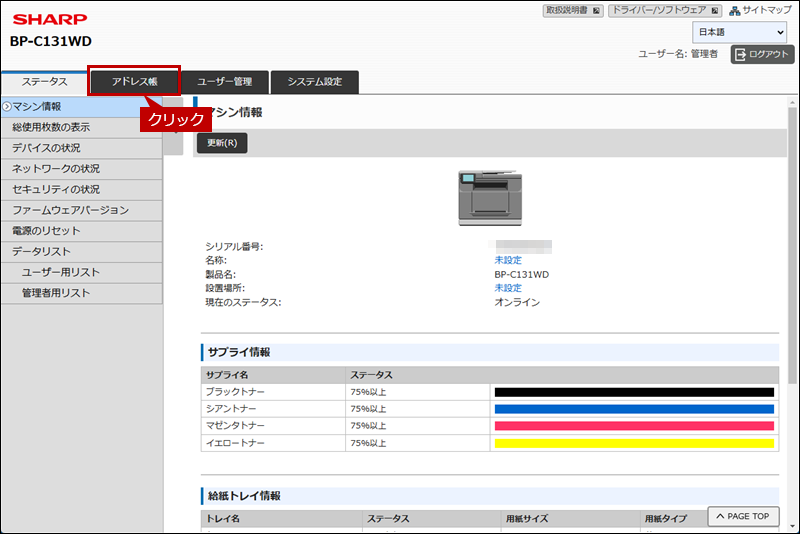Viewport: 800px width, 534px height.
Task: Click the yellow toner level bar
Action: 634,443
